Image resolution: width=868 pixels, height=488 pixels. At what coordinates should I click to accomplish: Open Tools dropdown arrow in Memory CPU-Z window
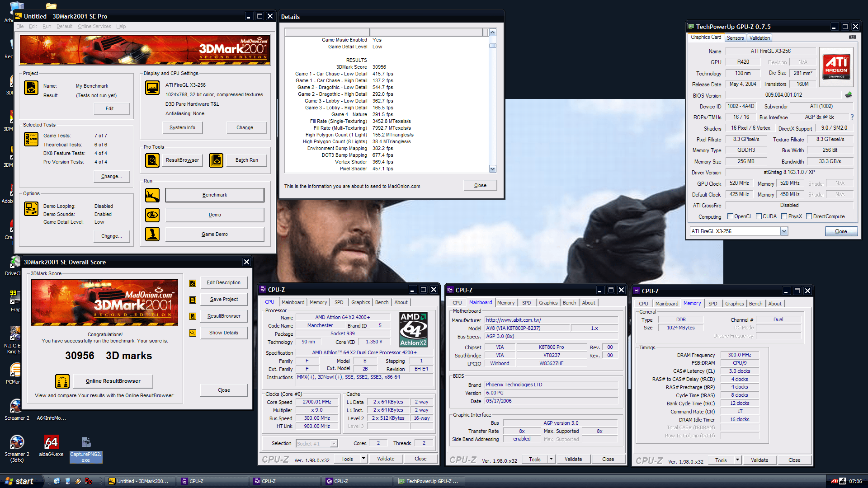(x=737, y=460)
